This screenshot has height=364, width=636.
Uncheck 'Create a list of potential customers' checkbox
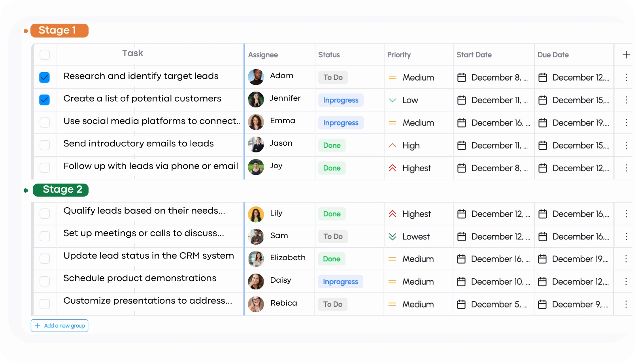click(45, 100)
